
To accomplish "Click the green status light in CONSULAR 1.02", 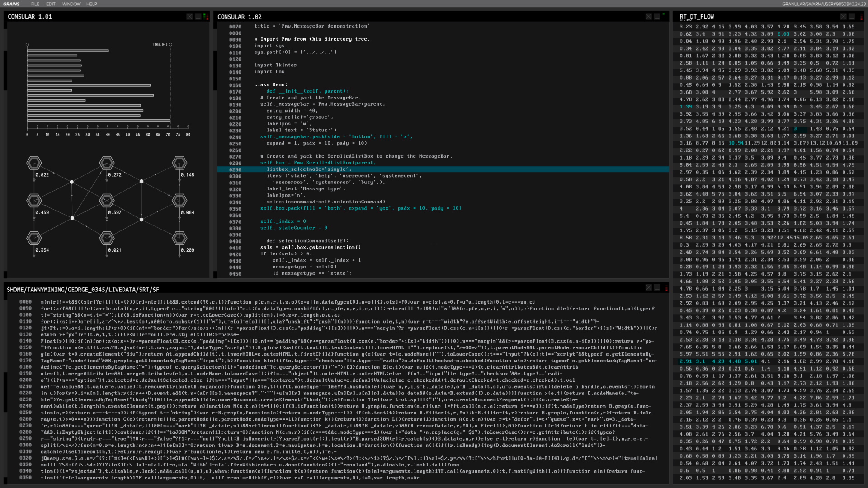I will tap(664, 14).
